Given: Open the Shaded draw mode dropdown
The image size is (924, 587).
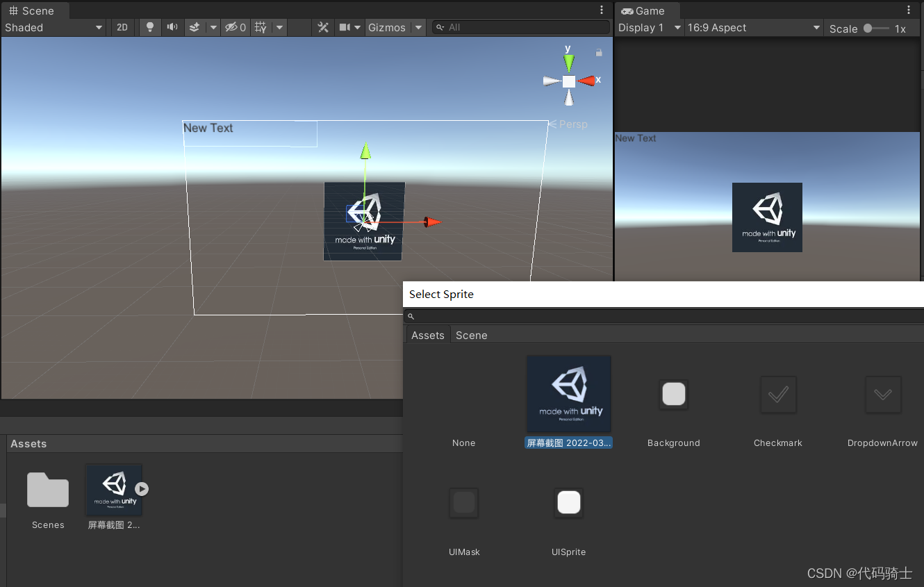Looking at the screenshot, I should coord(54,27).
